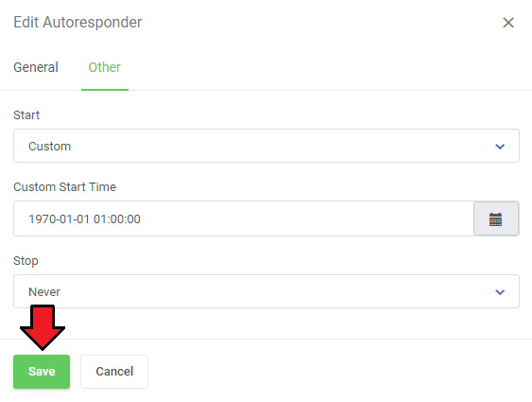Click the Cancel button

114,372
